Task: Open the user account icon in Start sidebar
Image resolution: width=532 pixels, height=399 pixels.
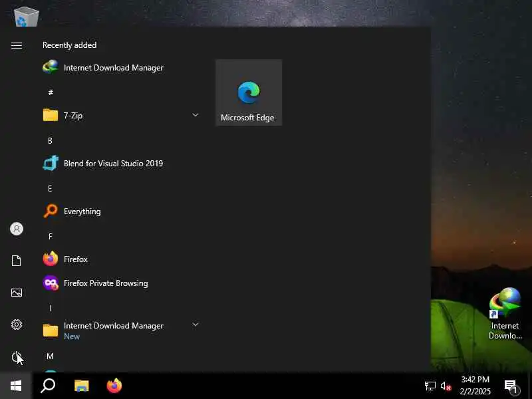Action: pyautogui.click(x=16, y=229)
